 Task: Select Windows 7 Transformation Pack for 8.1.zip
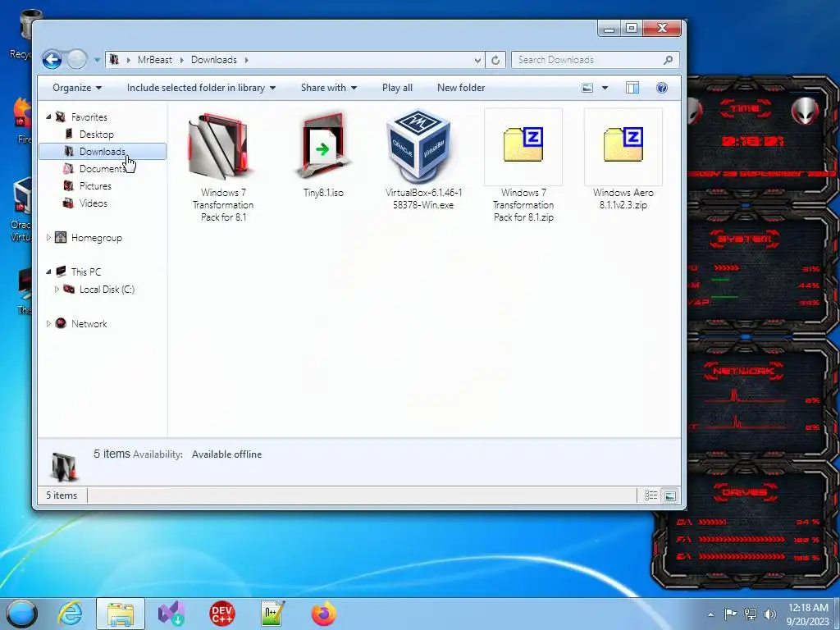tap(523, 167)
